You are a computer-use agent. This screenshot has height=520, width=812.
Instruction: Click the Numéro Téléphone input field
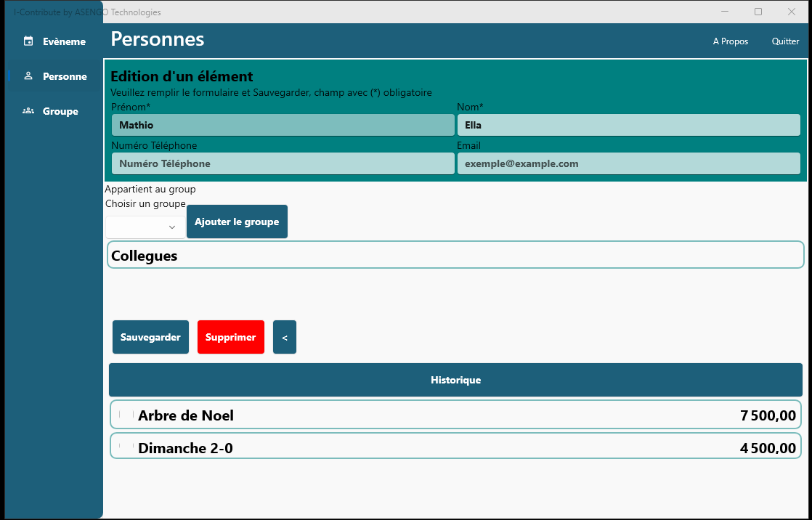(283, 163)
